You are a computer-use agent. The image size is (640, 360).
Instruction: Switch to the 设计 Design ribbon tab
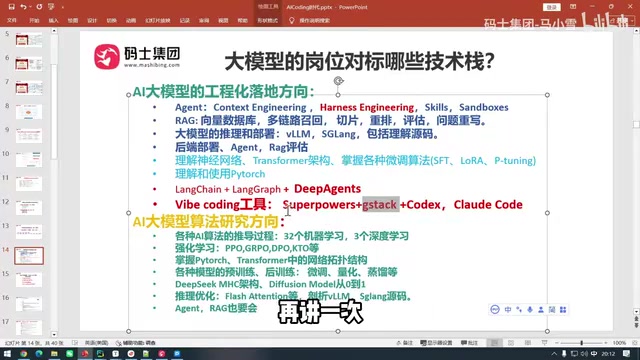92,20
